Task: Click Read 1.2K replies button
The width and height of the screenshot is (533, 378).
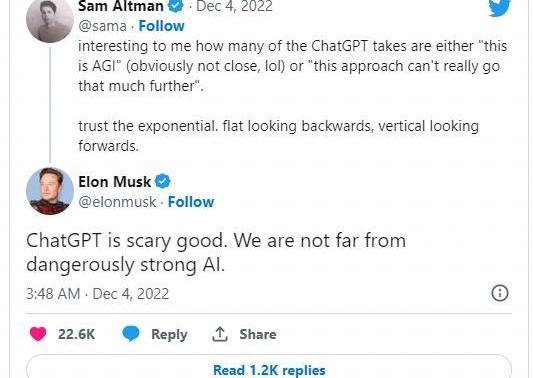Action: click(x=269, y=367)
